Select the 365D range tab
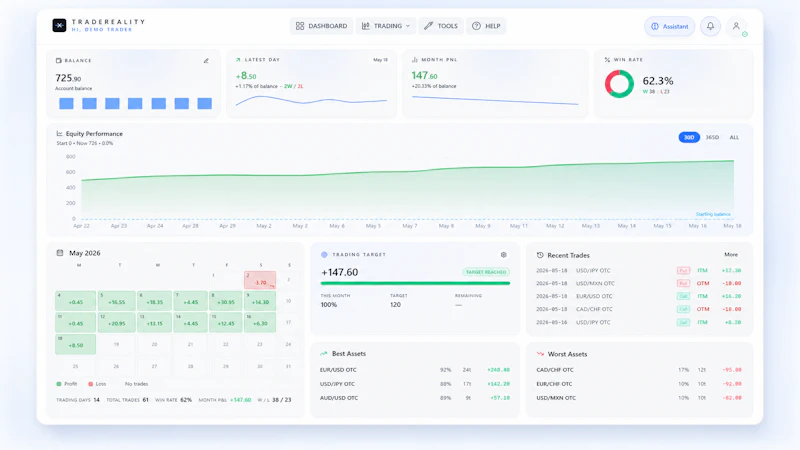 click(x=712, y=137)
